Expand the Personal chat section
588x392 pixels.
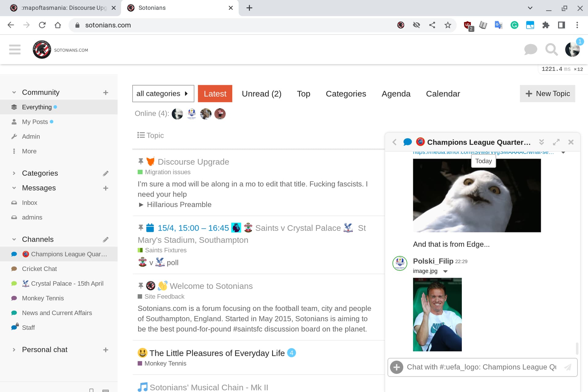[x=14, y=350]
